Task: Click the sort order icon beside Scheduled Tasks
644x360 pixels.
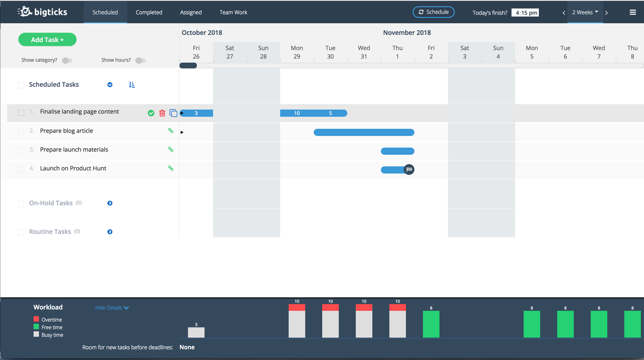Action: coord(132,85)
